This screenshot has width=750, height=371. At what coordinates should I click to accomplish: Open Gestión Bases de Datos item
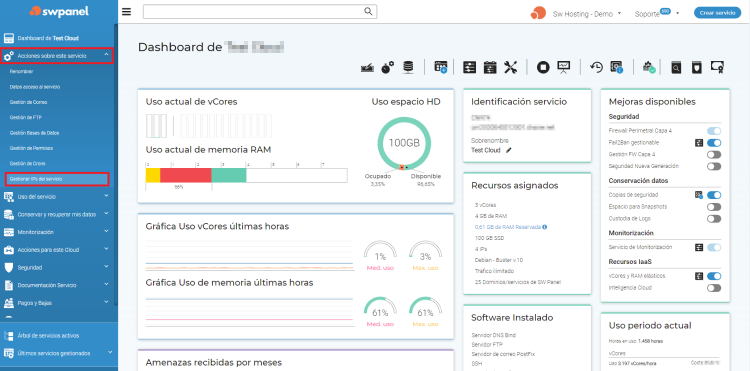34,133
